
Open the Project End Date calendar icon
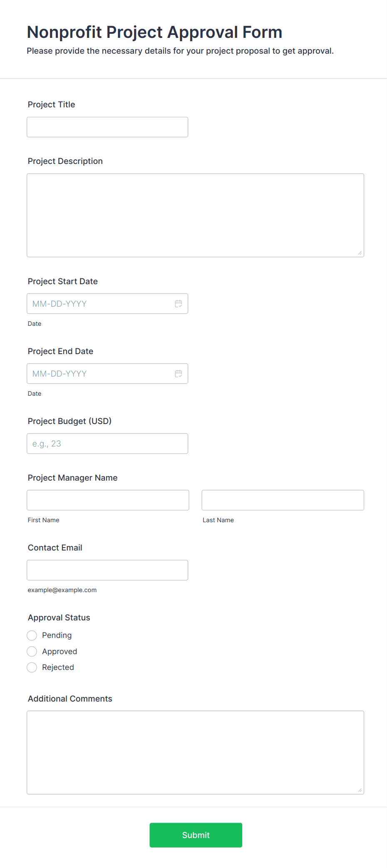179,374
